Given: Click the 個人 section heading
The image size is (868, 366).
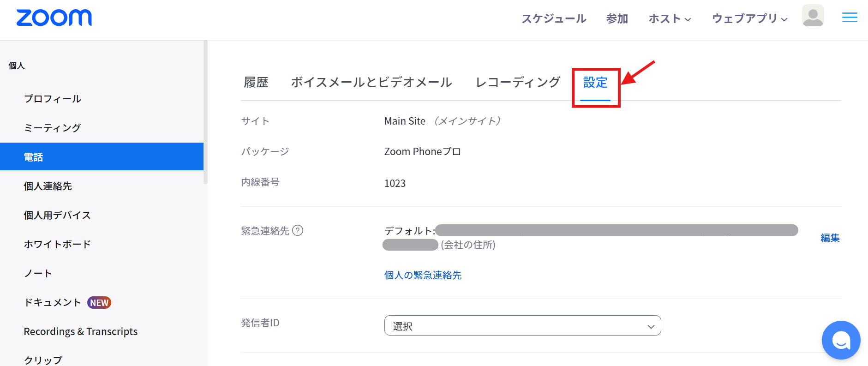Looking at the screenshot, I should click(17, 66).
